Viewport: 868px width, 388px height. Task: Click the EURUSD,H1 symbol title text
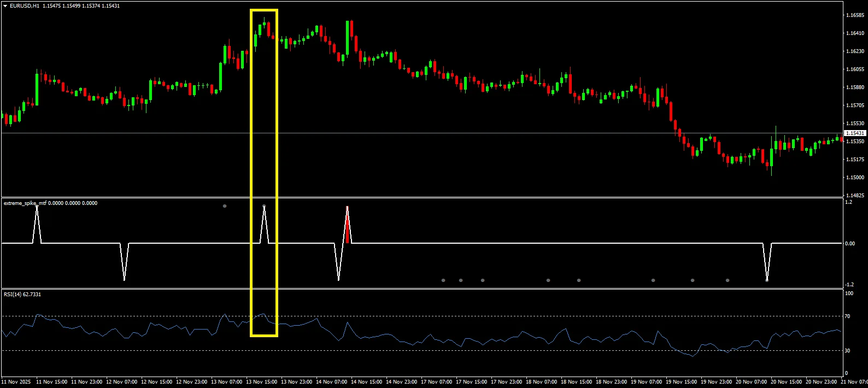click(x=25, y=6)
